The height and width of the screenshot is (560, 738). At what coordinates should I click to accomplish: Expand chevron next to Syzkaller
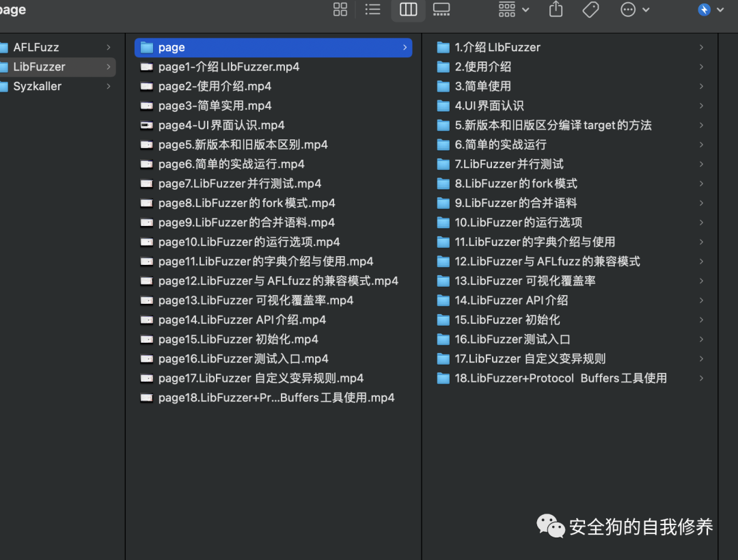[109, 87]
